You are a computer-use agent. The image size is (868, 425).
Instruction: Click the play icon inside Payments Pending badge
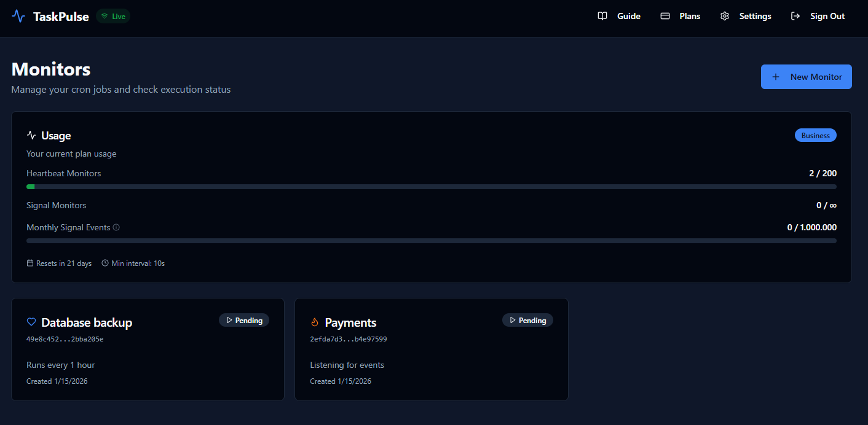pos(512,320)
